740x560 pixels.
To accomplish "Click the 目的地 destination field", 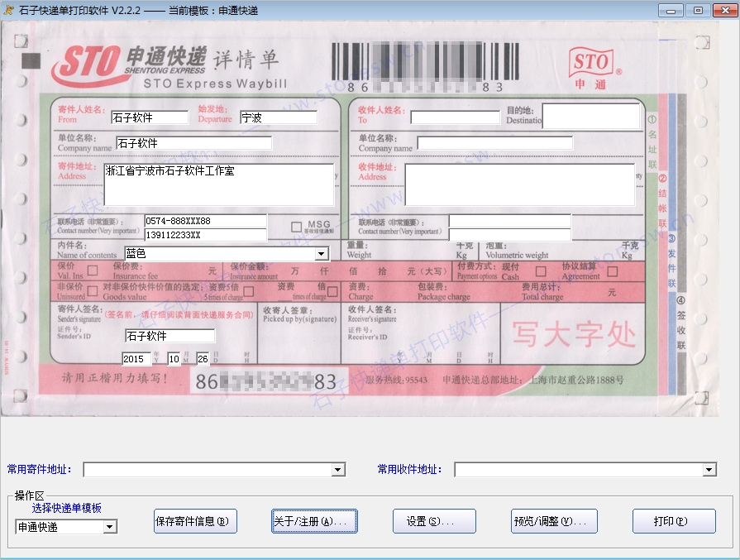I will click(x=591, y=116).
